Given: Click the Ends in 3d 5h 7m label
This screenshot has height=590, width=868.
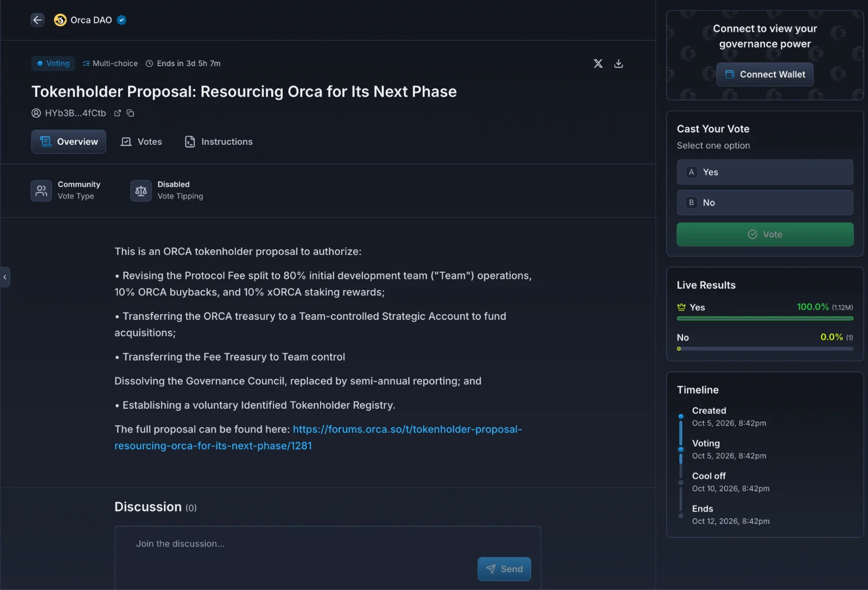Looking at the screenshot, I should (189, 63).
